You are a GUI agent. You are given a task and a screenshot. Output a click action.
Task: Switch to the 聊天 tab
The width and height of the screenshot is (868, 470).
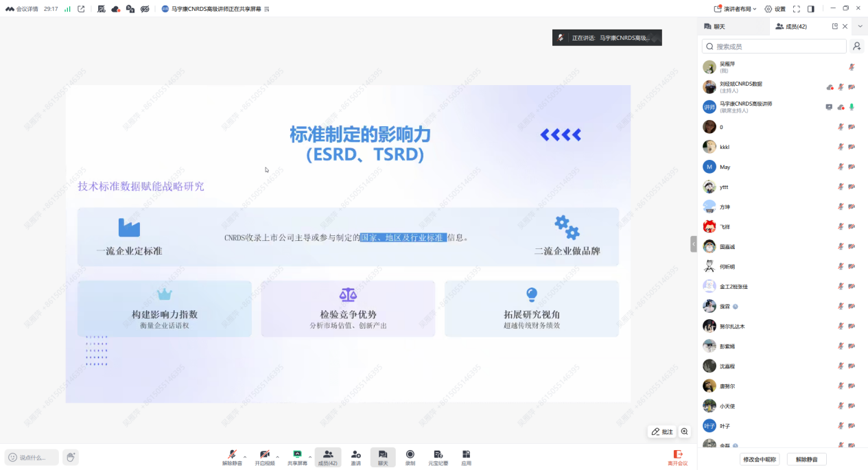point(714,27)
